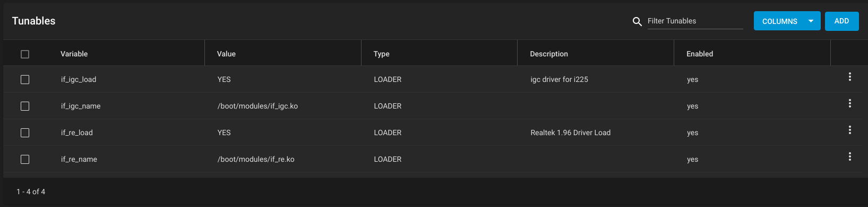Open three-dot menu for if_re_name row
The width and height of the screenshot is (868, 207).
point(849,156)
